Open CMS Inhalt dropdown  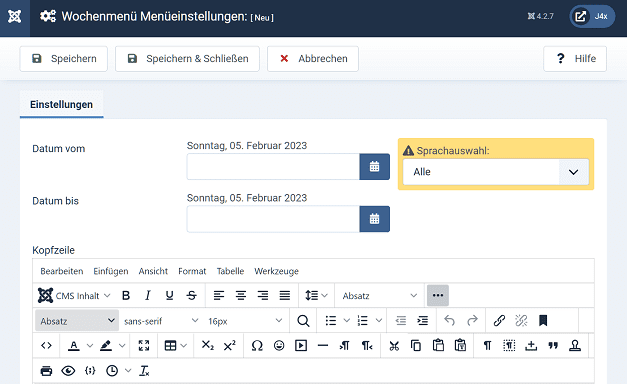coord(74,296)
